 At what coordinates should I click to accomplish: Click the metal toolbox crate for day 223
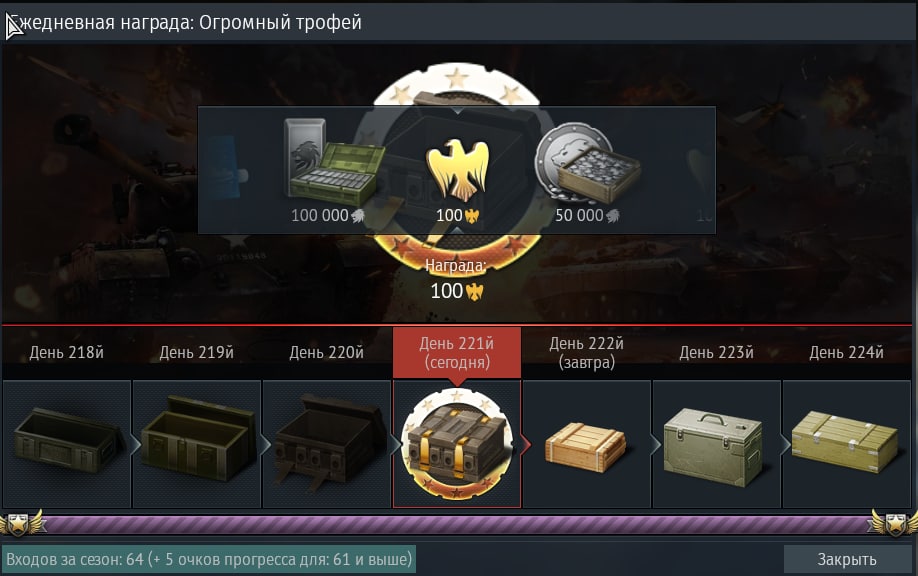[x=713, y=447]
